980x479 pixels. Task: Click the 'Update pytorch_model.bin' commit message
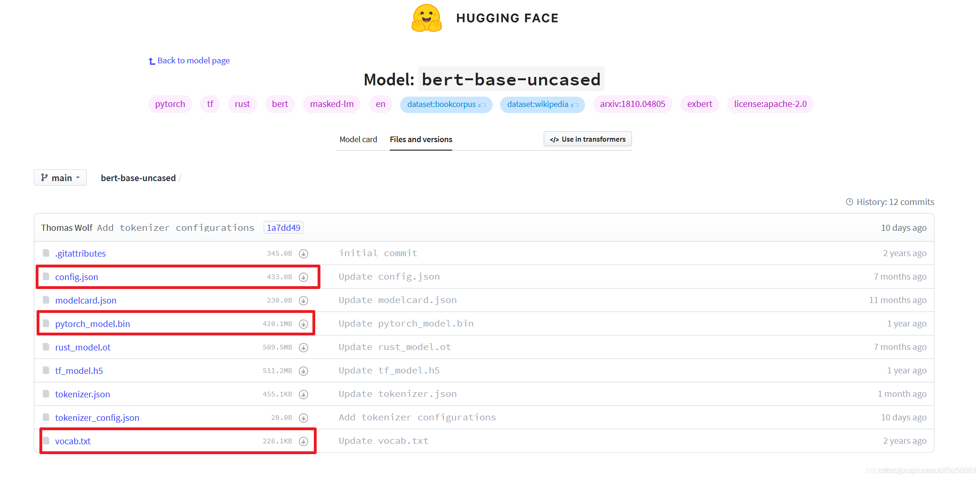click(406, 324)
